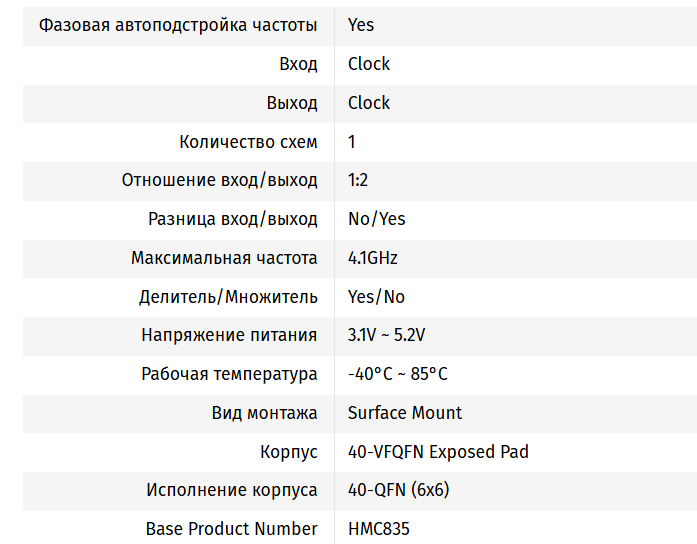
Task: Select the 'Отношение вход/выход' label
Action: pos(219,180)
